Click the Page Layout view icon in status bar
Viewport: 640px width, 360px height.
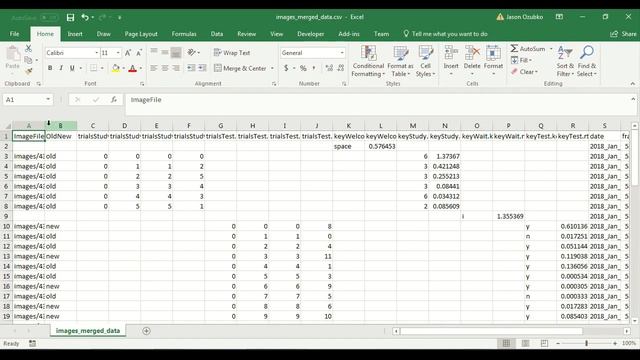pyautogui.click(x=525, y=343)
